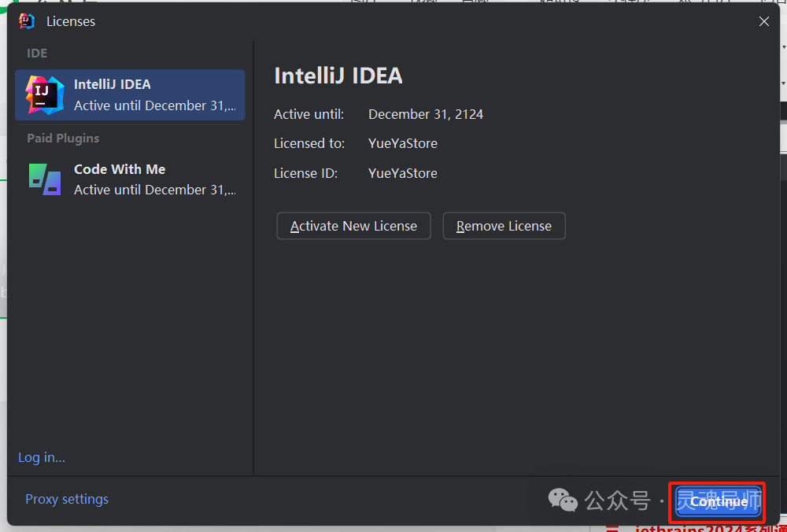The image size is (787, 532).
Task: Open the Proxy settings link
Action: (x=67, y=499)
